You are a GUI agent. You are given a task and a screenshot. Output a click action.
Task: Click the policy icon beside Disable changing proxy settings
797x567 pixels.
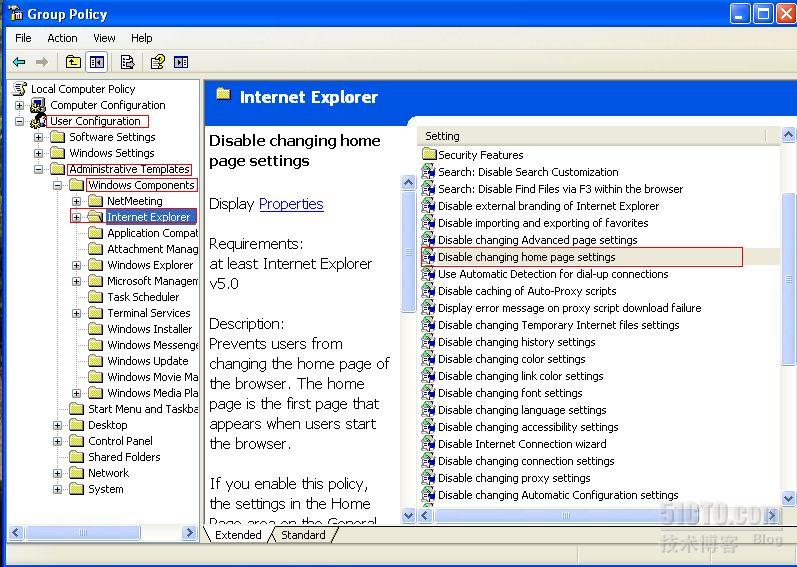click(x=428, y=478)
